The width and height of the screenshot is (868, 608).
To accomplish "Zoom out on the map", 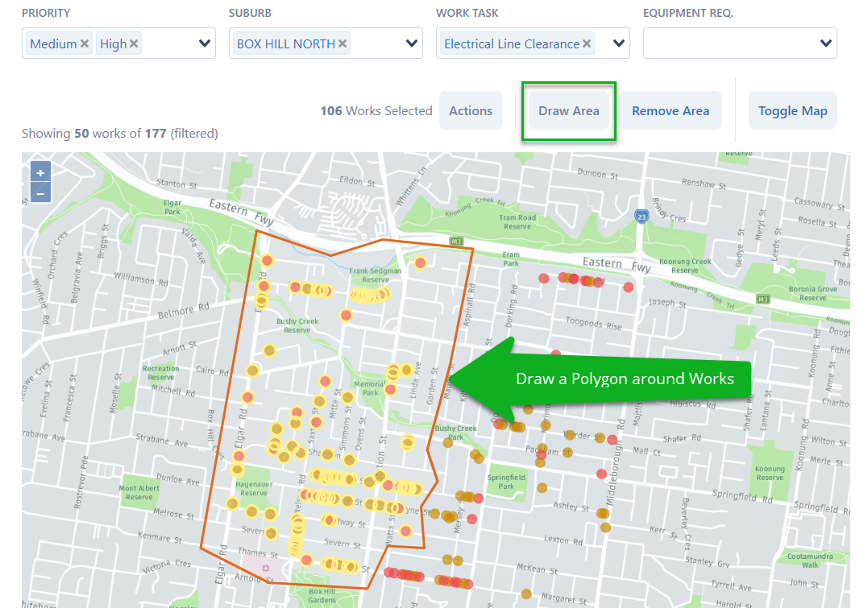I will tap(40, 192).
